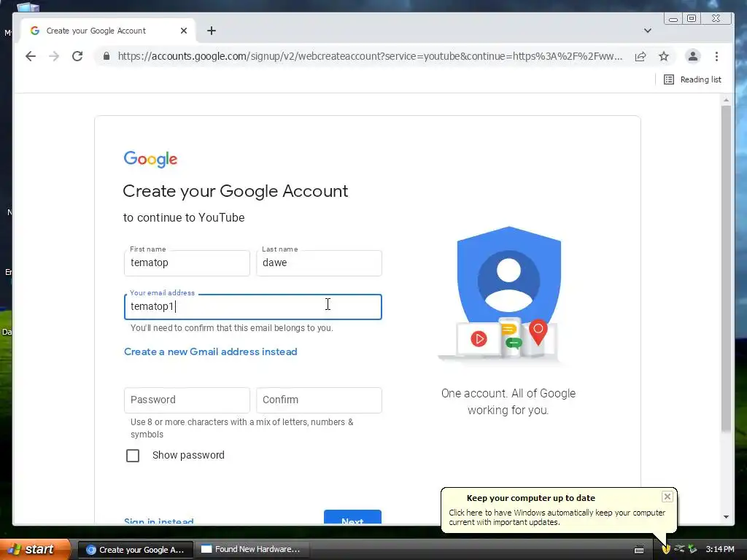
Task: Enable the Show password checkbox
Action: pyautogui.click(x=133, y=456)
